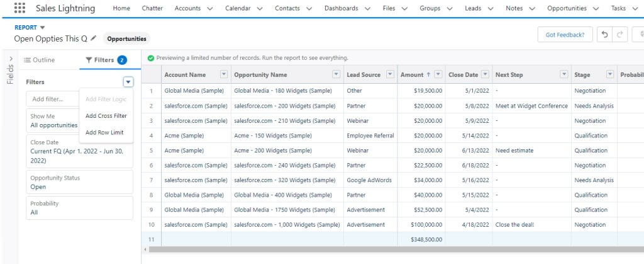Expand Contacts nav dropdown chevron
Viewport: 644px width, 264px height.
click(x=309, y=9)
